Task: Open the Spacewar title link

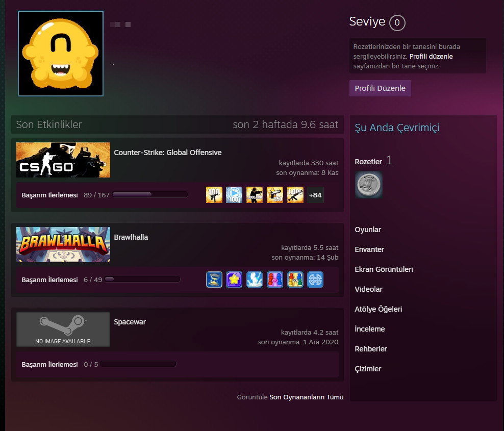Action: tap(130, 322)
